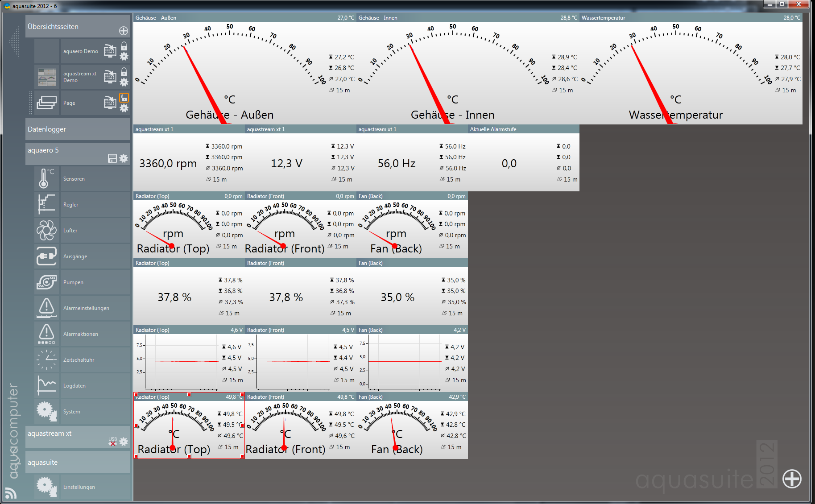Open Sensoren thermometer icon

(x=47, y=178)
